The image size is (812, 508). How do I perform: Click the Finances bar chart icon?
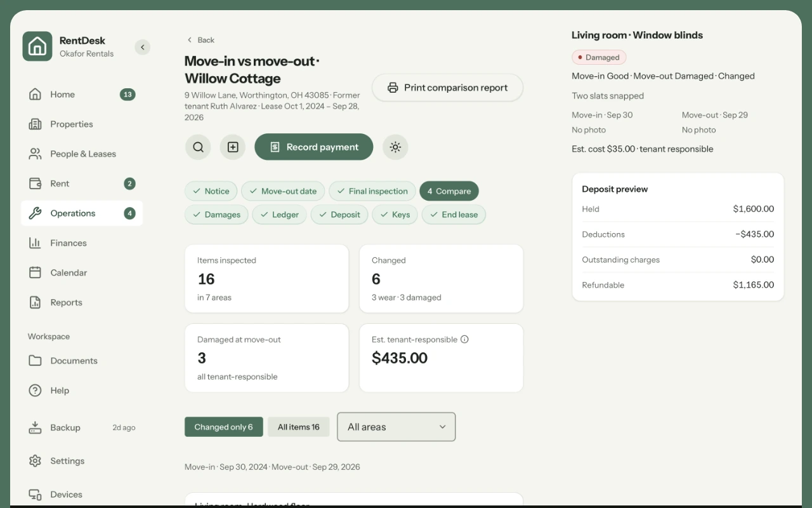[x=36, y=243]
